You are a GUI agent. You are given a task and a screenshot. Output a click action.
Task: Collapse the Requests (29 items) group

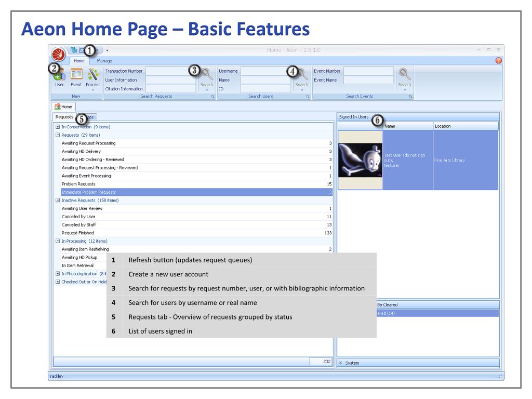58,135
